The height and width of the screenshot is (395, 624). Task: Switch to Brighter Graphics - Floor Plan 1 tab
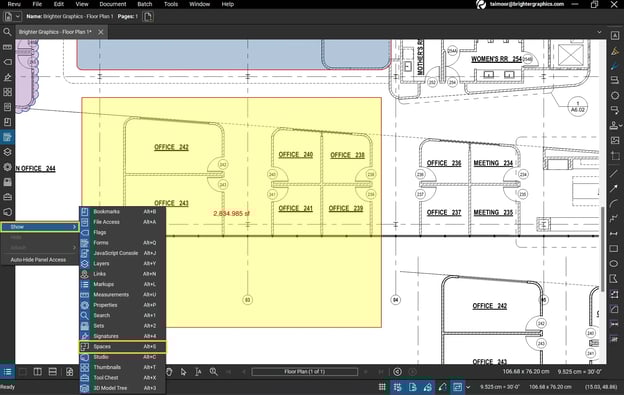coord(55,32)
